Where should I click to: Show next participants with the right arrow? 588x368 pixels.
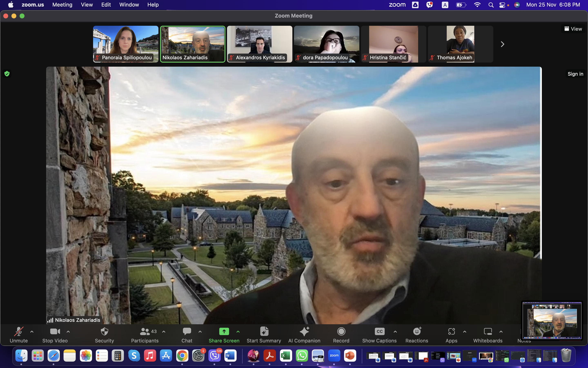(x=502, y=44)
